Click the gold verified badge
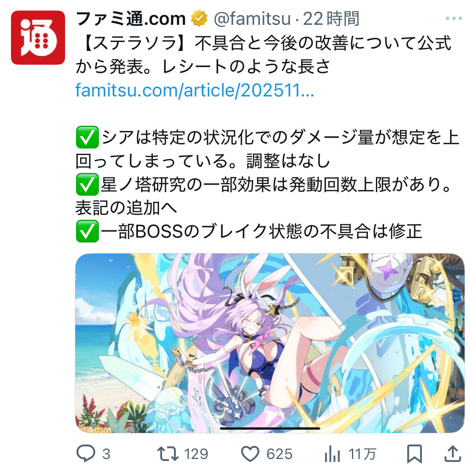This screenshot has width=476, height=472. 199,19
